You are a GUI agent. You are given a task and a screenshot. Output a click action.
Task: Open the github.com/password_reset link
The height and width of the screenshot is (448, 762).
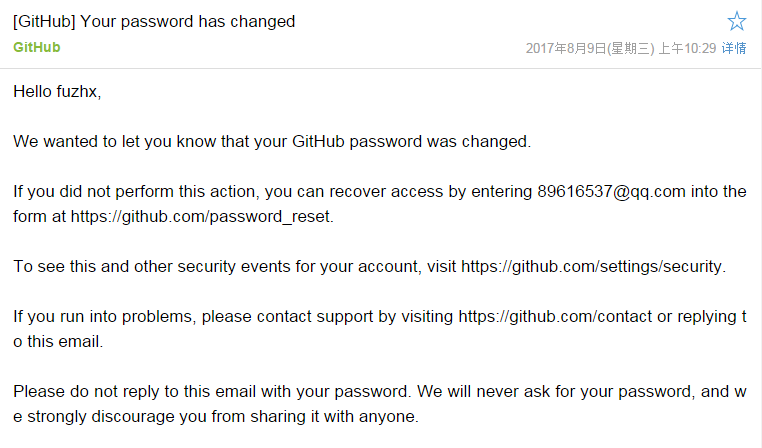201,216
